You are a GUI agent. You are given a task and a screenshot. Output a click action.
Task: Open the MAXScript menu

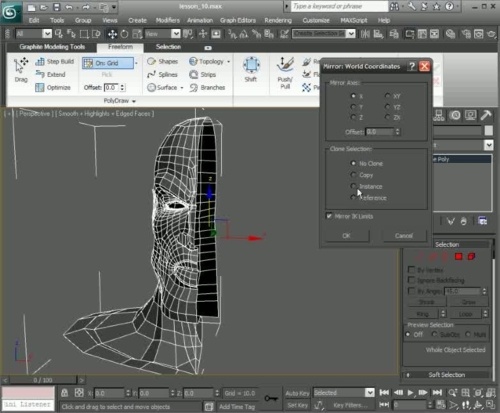coord(354,20)
